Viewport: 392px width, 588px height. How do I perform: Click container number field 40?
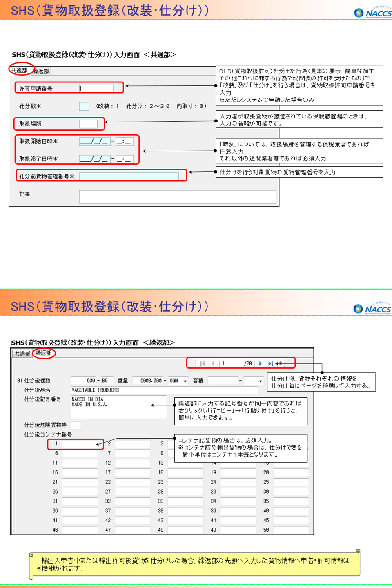[x=291, y=511]
